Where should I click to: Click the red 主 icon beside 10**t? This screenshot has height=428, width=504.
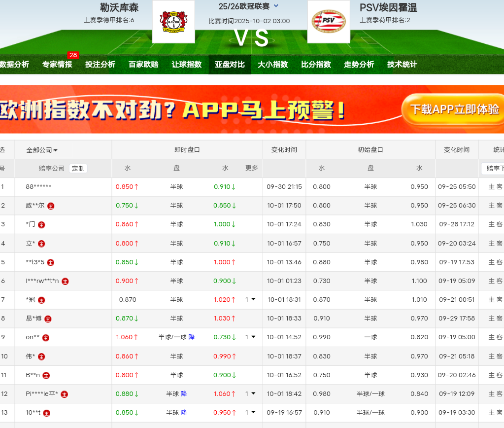point(46,413)
